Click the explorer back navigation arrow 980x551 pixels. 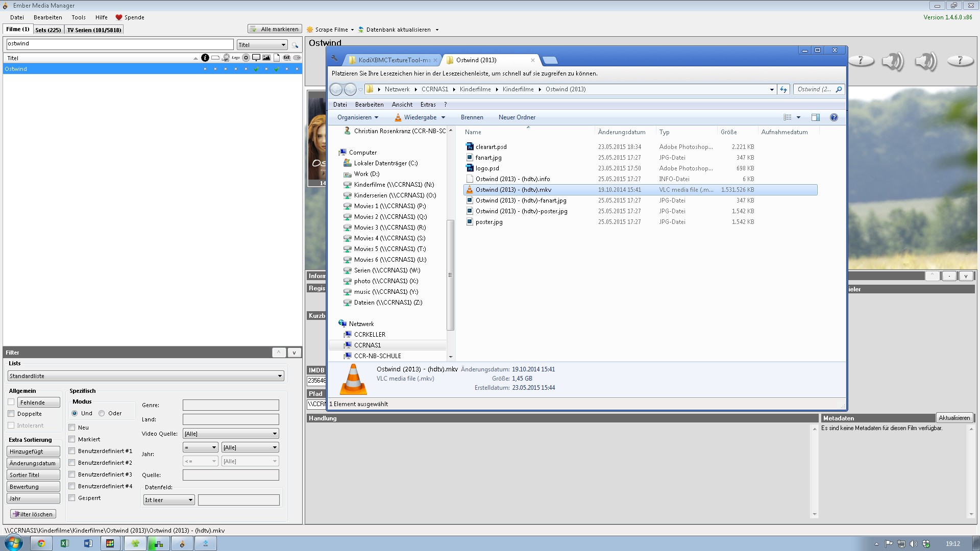[x=336, y=89]
